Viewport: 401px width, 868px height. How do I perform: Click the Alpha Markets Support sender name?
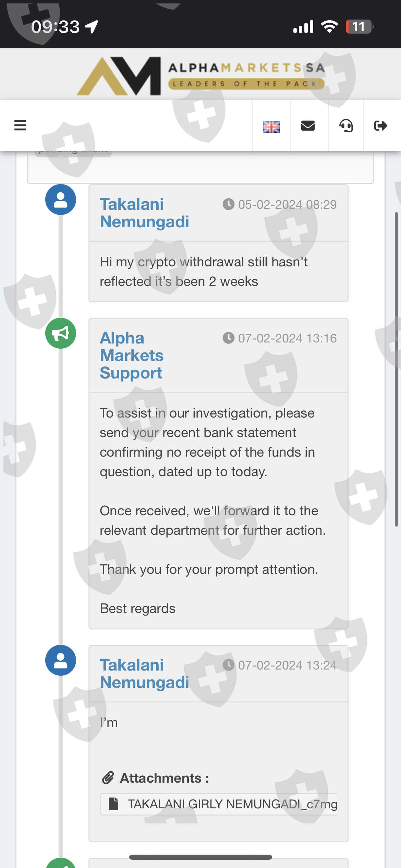click(132, 355)
